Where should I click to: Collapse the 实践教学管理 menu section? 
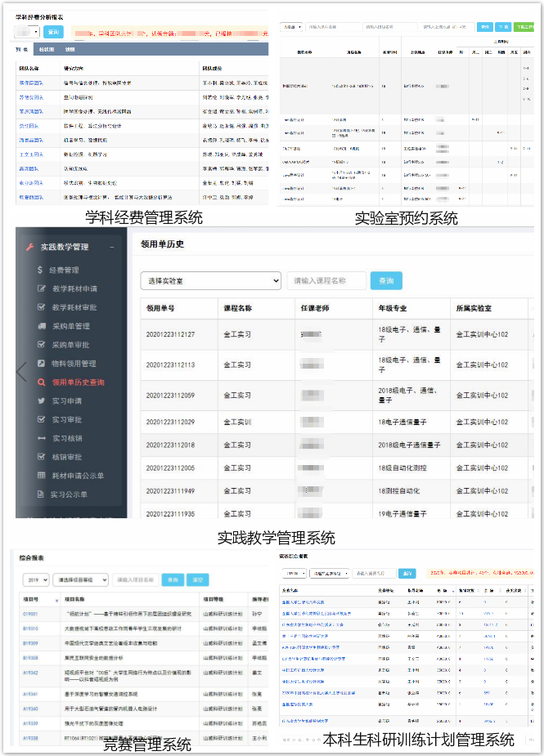112,247
